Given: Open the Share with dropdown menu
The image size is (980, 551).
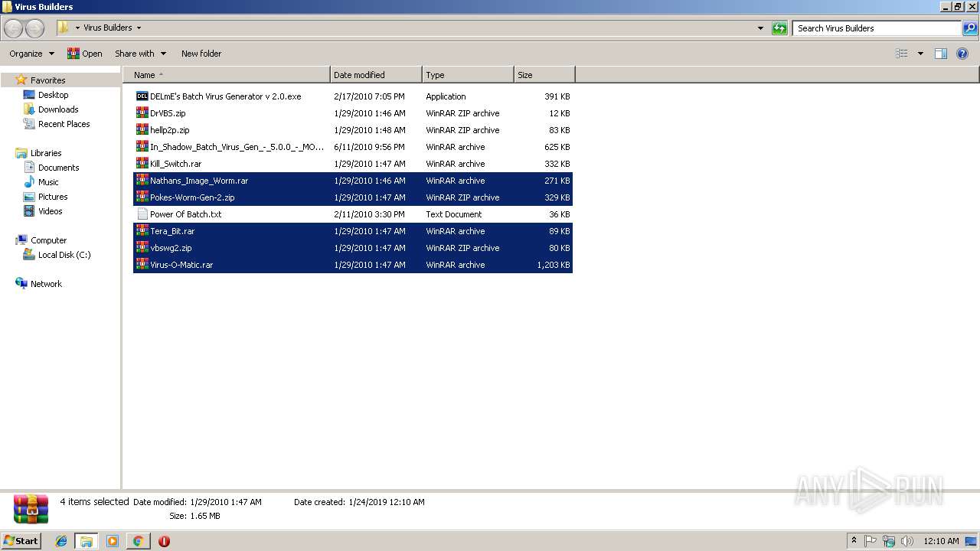Looking at the screenshot, I should pos(140,54).
